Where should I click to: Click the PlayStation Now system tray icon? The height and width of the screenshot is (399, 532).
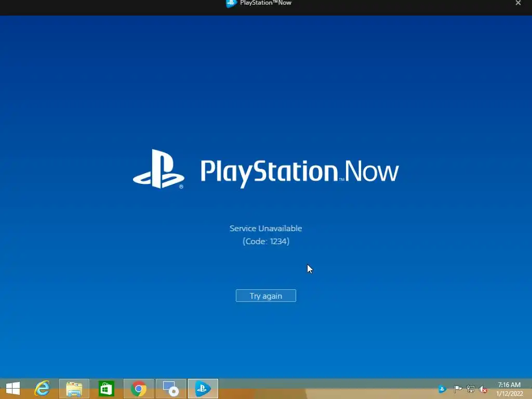[x=442, y=389]
